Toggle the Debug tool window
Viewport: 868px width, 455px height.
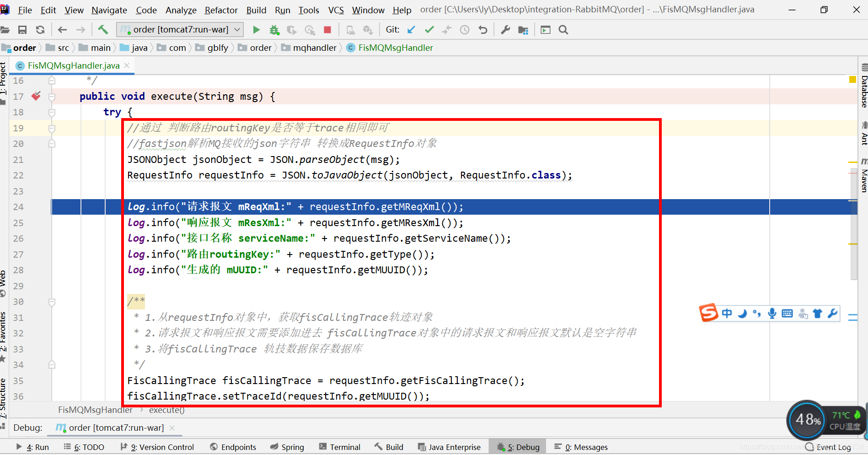click(518, 447)
